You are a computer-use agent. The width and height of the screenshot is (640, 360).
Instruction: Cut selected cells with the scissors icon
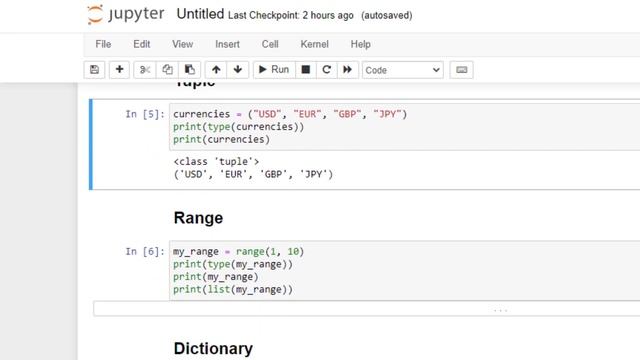click(145, 70)
